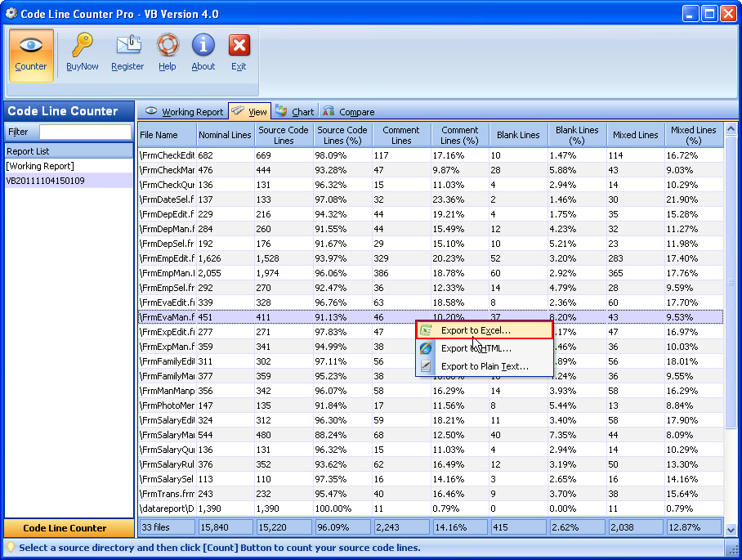Select report VB20111104150109
Screen dimensions: 742x560
click(x=69, y=181)
